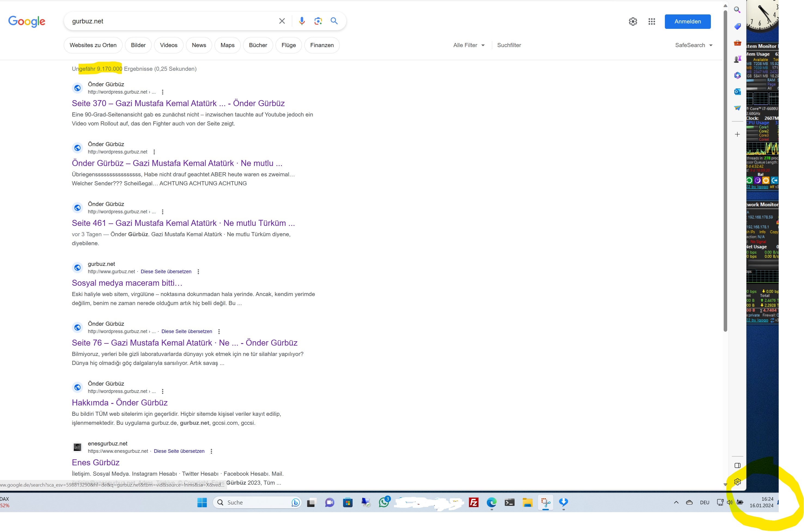Add a site to sidebar with plus

[737, 134]
